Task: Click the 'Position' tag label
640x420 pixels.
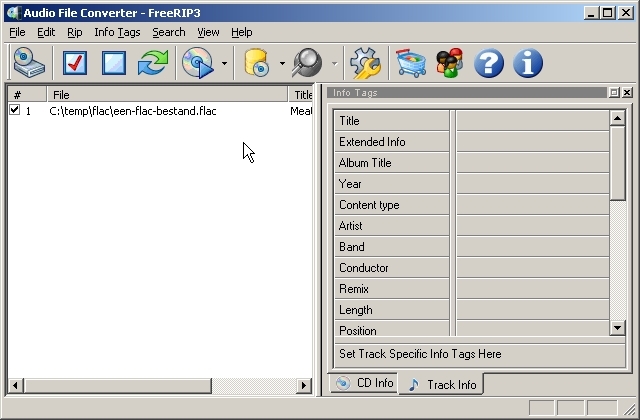Action: 358,331
